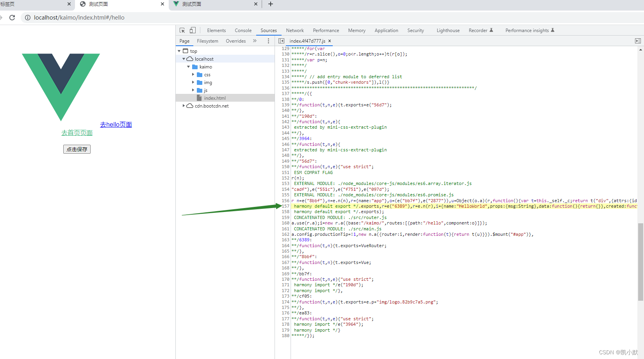The image size is (644, 359).
Task: Open more tabs chevron in Sources navigator
Action: coord(255,41)
